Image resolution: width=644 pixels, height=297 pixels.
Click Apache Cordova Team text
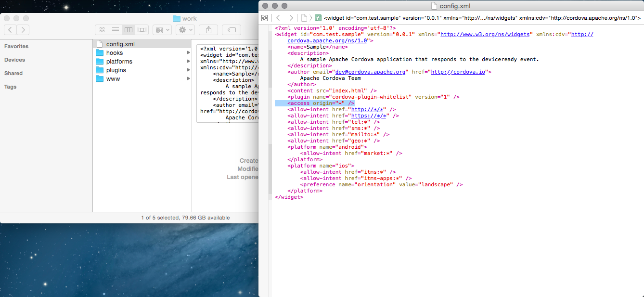tap(330, 78)
